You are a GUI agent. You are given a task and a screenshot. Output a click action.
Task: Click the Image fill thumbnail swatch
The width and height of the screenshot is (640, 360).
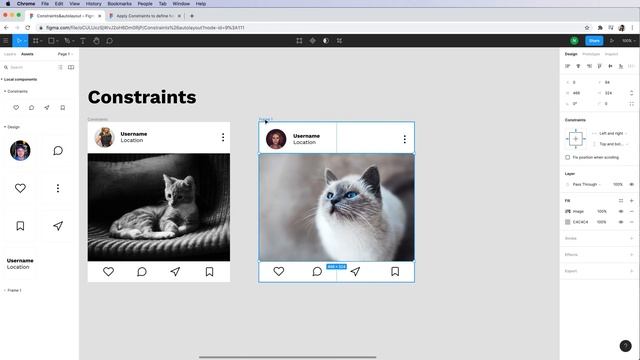[x=567, y=211]
